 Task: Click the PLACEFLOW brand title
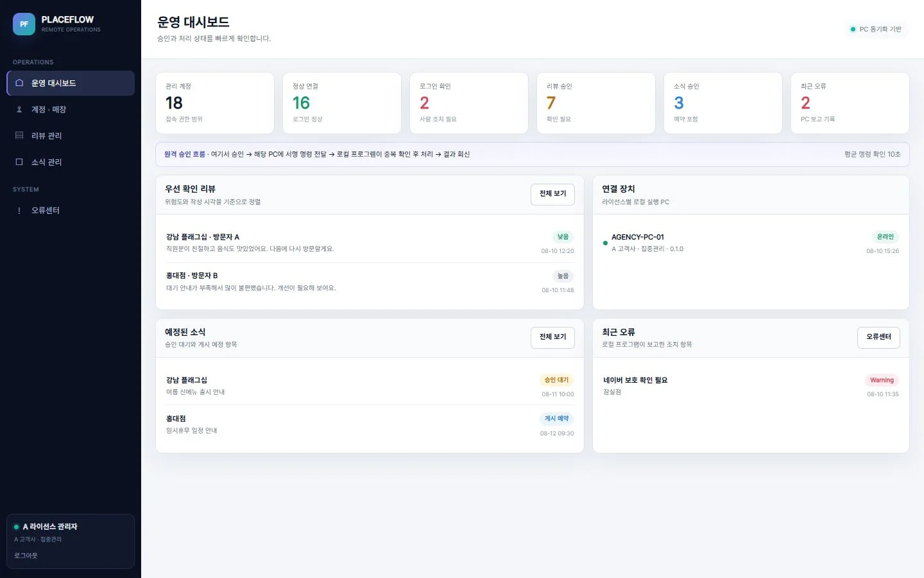pyautogui.click(x=67, y=20)
